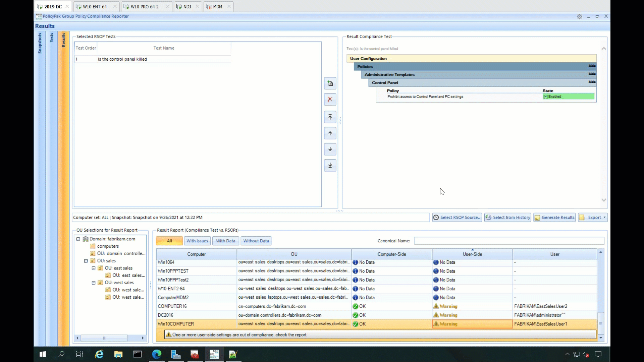Viewport: 644px width, 362px height.
Task: Show hidden tray icons chevron
Action: pos(567,354)
